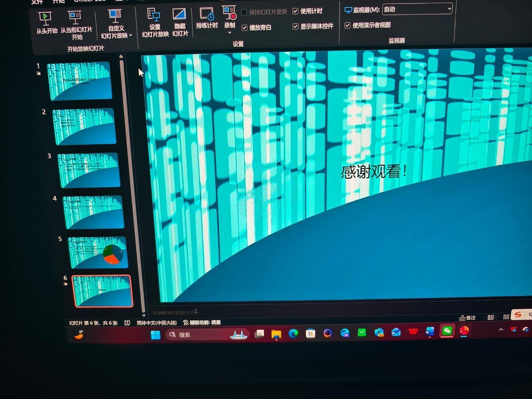532x399 pixels.
Task: Switch to Slide Sorter view icon
Action: point(506,317)
